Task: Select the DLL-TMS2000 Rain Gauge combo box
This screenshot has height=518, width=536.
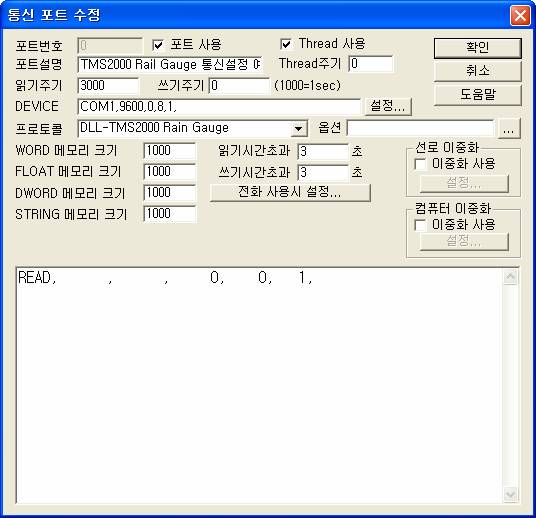Action: click(x=192, y=129)
